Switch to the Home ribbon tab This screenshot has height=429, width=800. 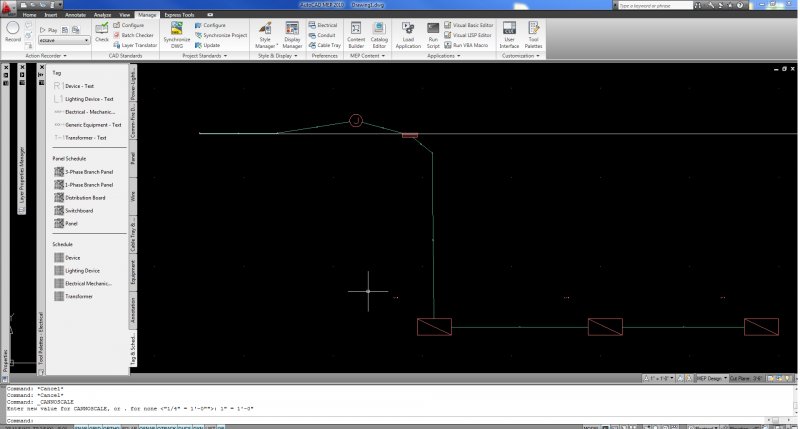tap(29, 15)
